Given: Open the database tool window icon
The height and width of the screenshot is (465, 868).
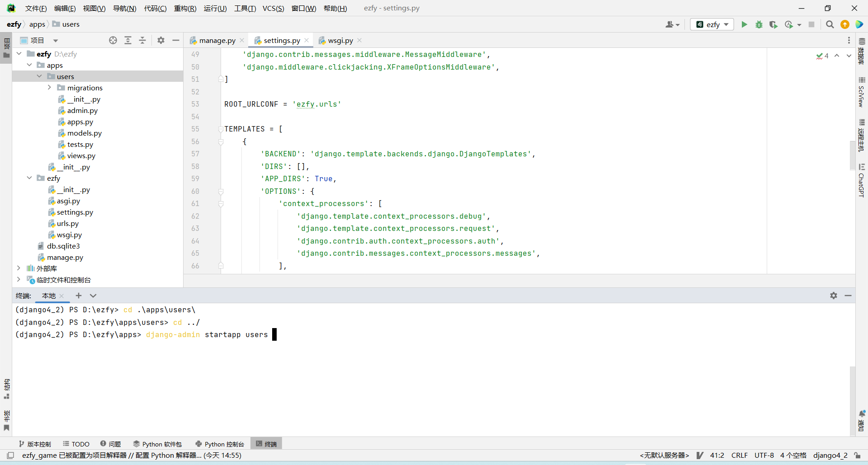Looking at the screenshot, I should tap(862, 41).
